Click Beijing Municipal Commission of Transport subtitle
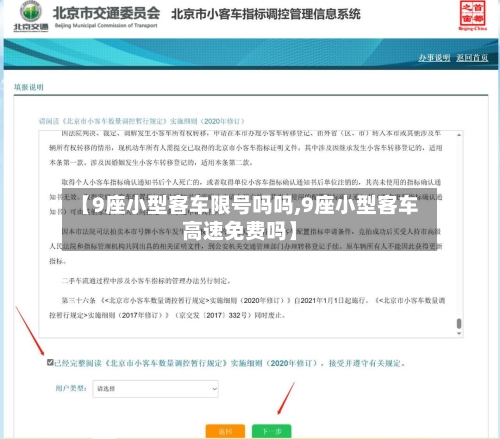Screen dimensions: 500x439 point(106,26)
